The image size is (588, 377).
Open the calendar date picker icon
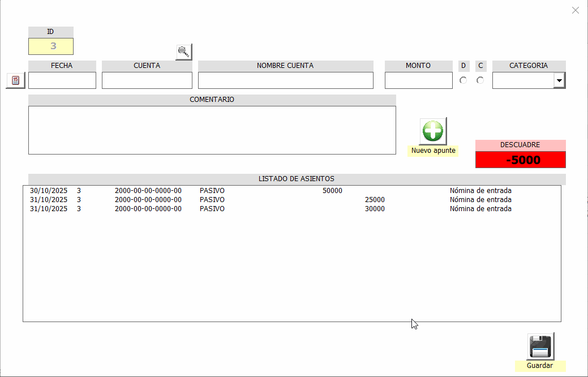pos(15,80)
